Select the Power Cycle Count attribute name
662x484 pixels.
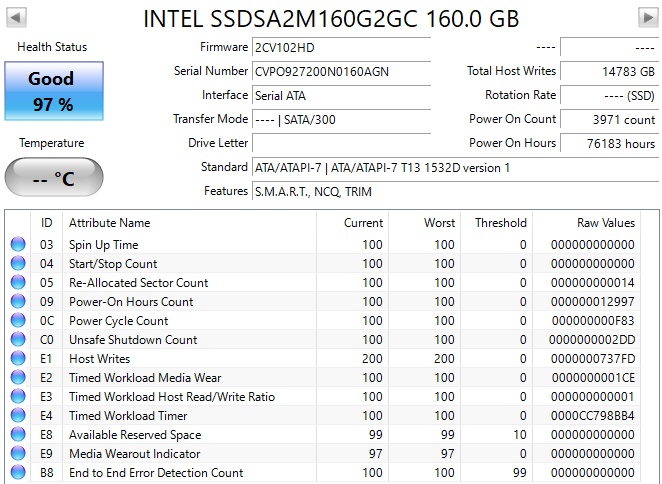(119, 321)
